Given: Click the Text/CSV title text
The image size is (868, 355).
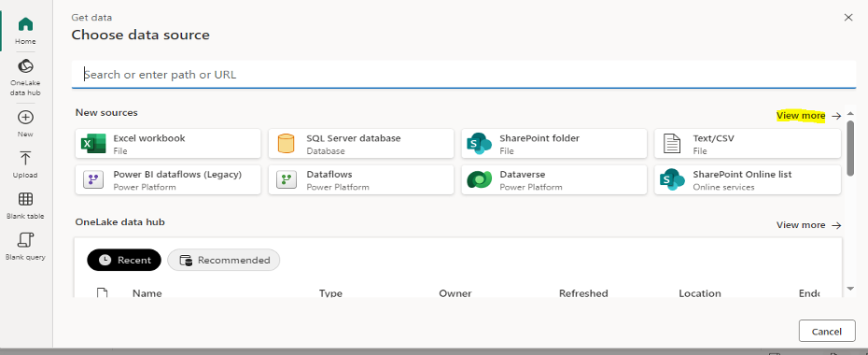Looking at the screenshot, I should [714, 138].
